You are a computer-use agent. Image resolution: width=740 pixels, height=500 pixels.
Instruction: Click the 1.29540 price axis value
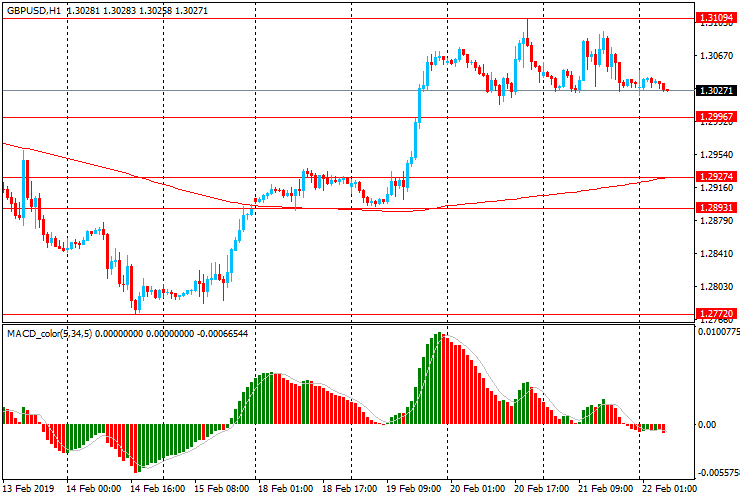point(716,154)
